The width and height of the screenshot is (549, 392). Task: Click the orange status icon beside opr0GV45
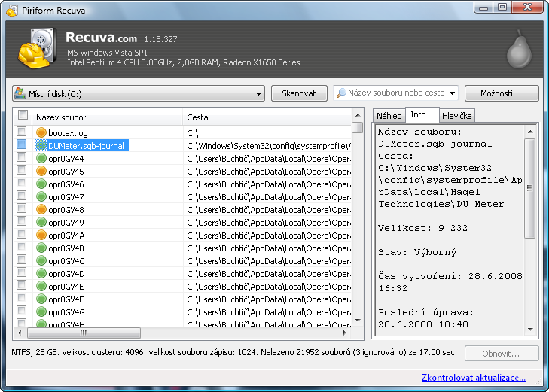pyautogui.click(x=41, y=171)
